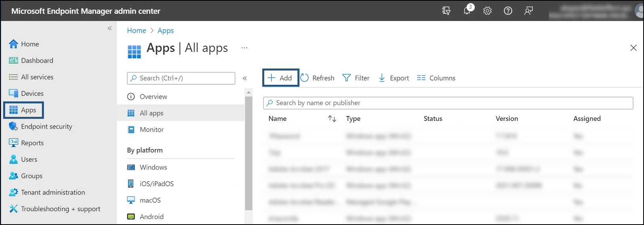Click the Add app button

[x=280, y=78]
